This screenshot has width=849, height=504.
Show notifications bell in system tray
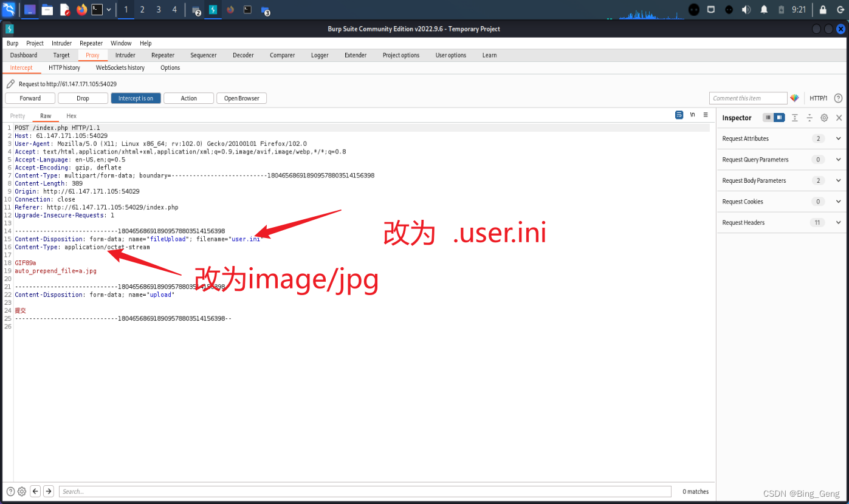764,10
